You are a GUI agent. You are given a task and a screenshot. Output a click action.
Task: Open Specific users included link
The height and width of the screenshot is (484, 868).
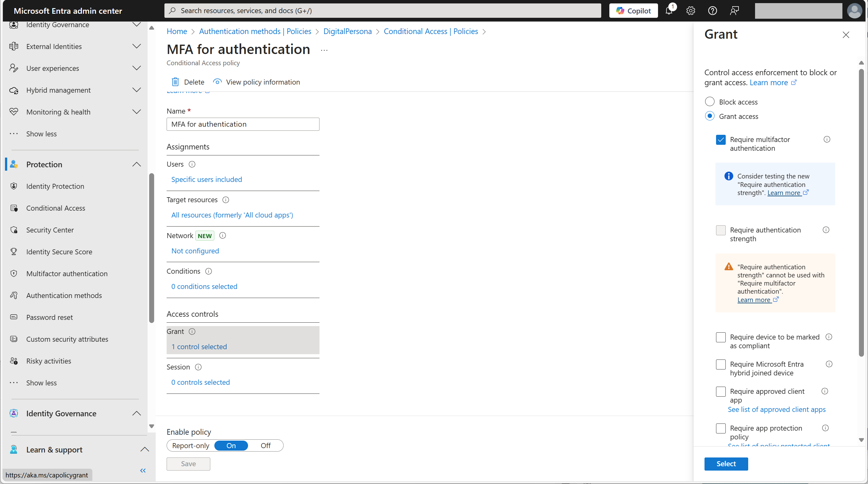click(207, 179)
